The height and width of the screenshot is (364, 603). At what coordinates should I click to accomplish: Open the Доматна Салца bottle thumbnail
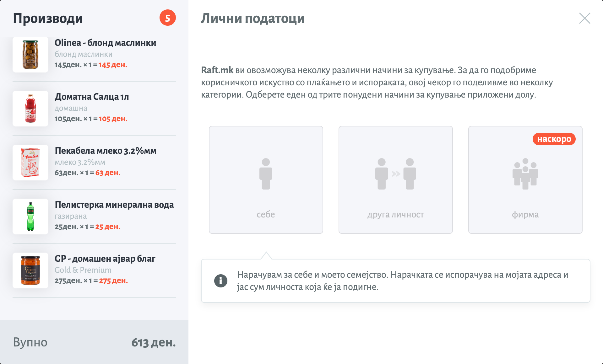(30, 109)
